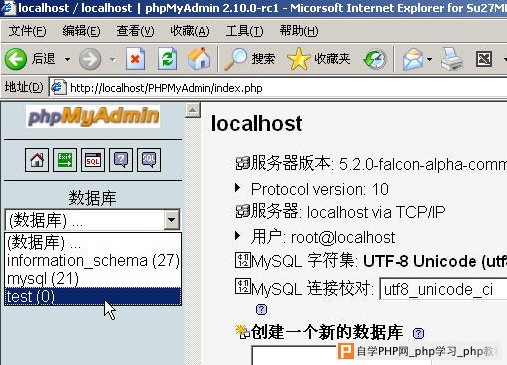
Task: Open the MySQL documentation SQL icon
Action: [x=149, y=160]
